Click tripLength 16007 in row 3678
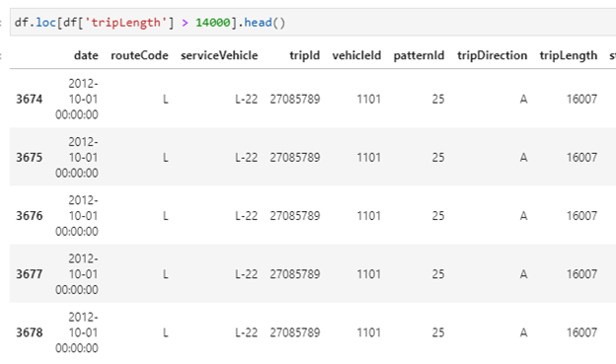Image resolution: width=616 pixels, height=364 pixels. coord(581,332)
